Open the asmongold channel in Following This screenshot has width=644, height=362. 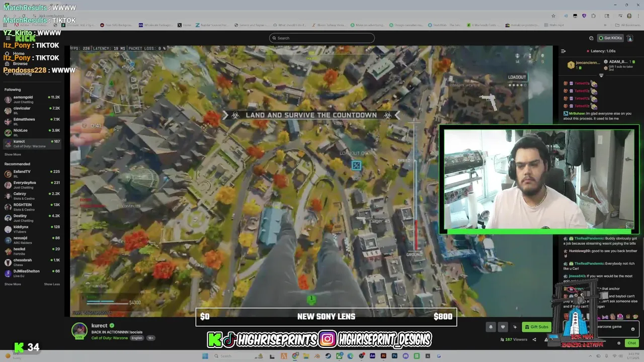point(32,99)
